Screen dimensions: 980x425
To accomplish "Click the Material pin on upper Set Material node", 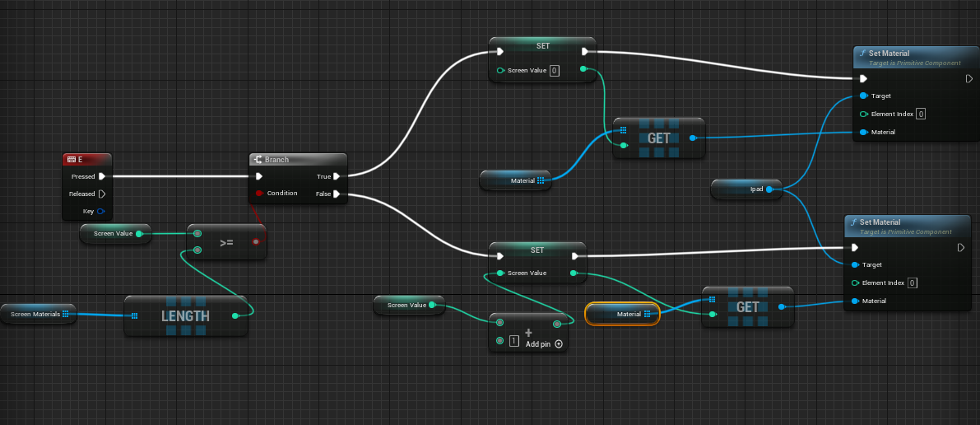I will (x=864, y=132).
